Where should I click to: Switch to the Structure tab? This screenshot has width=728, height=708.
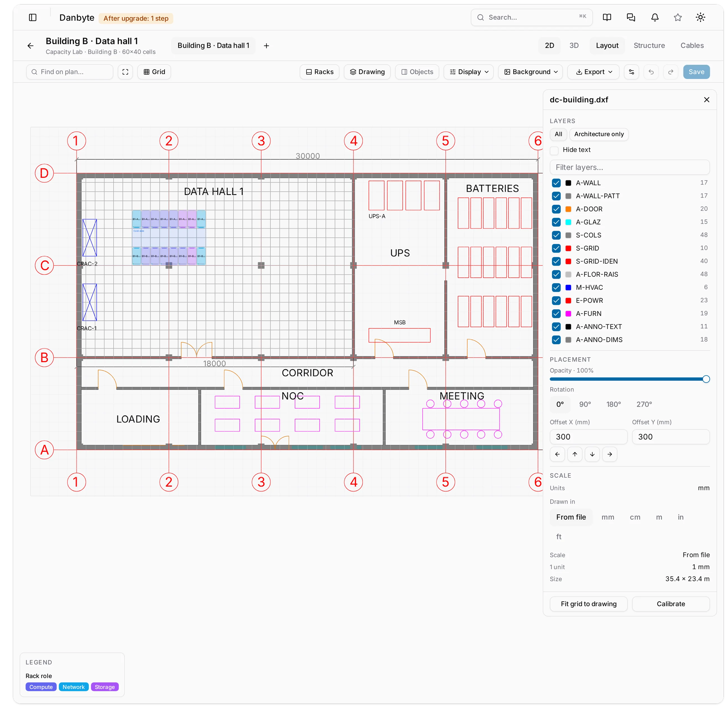coord(649,45)
